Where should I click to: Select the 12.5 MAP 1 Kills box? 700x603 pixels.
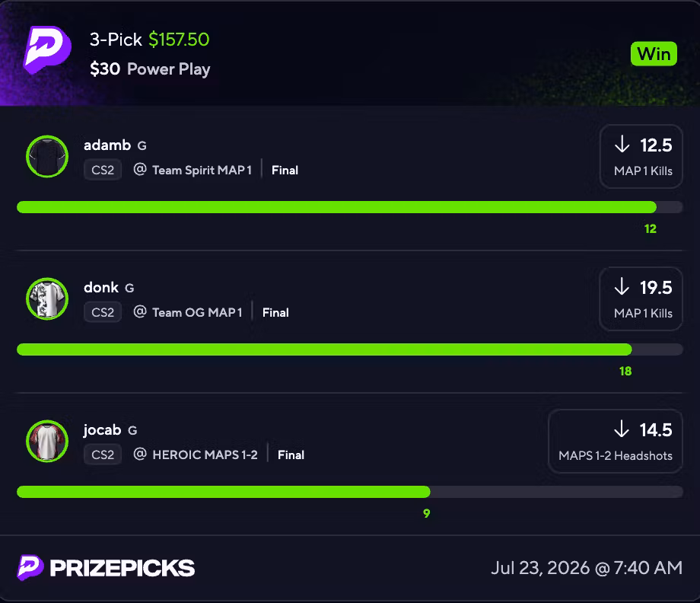tap(641, 156)
